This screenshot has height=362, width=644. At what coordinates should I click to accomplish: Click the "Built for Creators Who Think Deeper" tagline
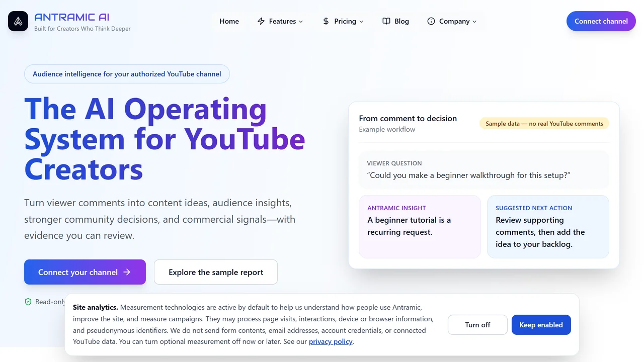coord(83,29)
